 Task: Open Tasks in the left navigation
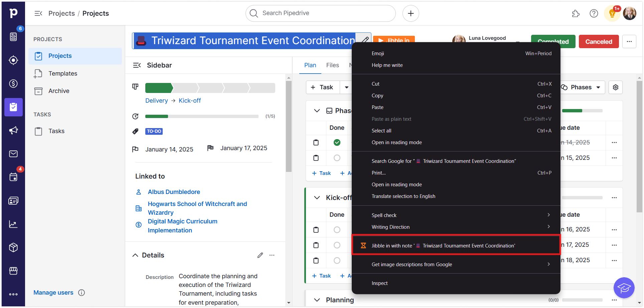(75, 131)
